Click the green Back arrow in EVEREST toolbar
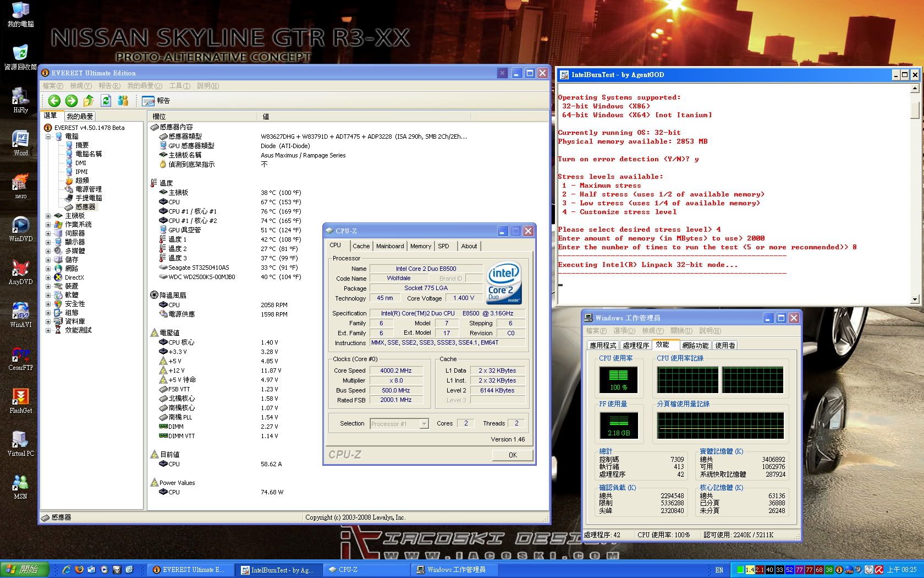This screenshot has width=924, height=578. (54, 101)
